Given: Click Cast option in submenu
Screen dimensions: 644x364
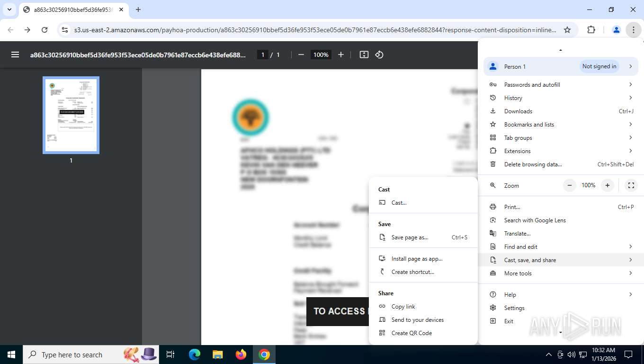Looking at the screenshot, I should point(423,203).
